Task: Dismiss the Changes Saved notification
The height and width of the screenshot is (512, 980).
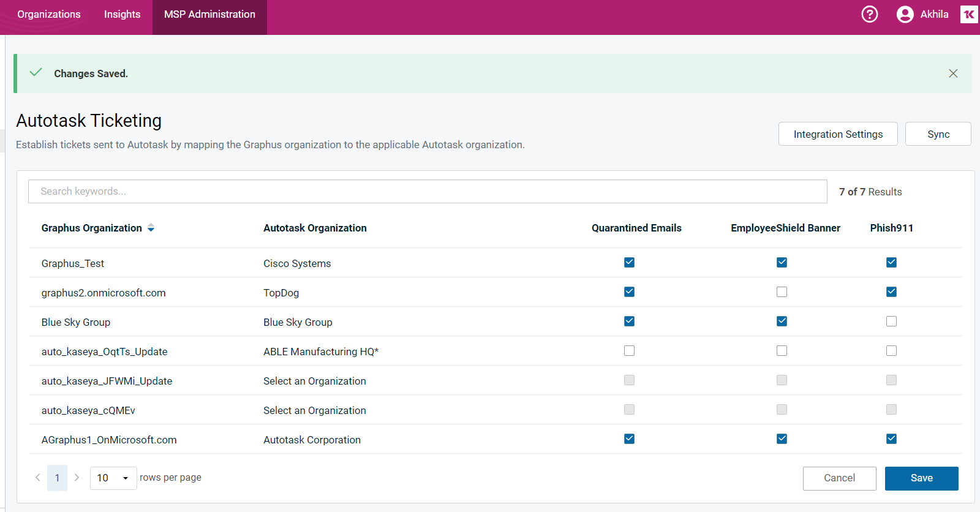Action: [x=953, y=73]
